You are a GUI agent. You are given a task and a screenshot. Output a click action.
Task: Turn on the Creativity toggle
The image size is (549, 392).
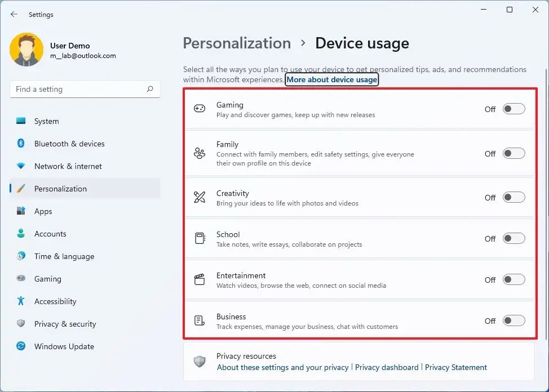[x=513, y=197]
